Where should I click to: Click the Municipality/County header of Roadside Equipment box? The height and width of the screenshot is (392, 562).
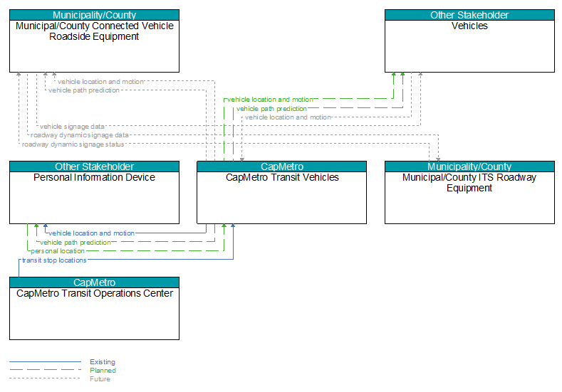[x=94, y=15]
